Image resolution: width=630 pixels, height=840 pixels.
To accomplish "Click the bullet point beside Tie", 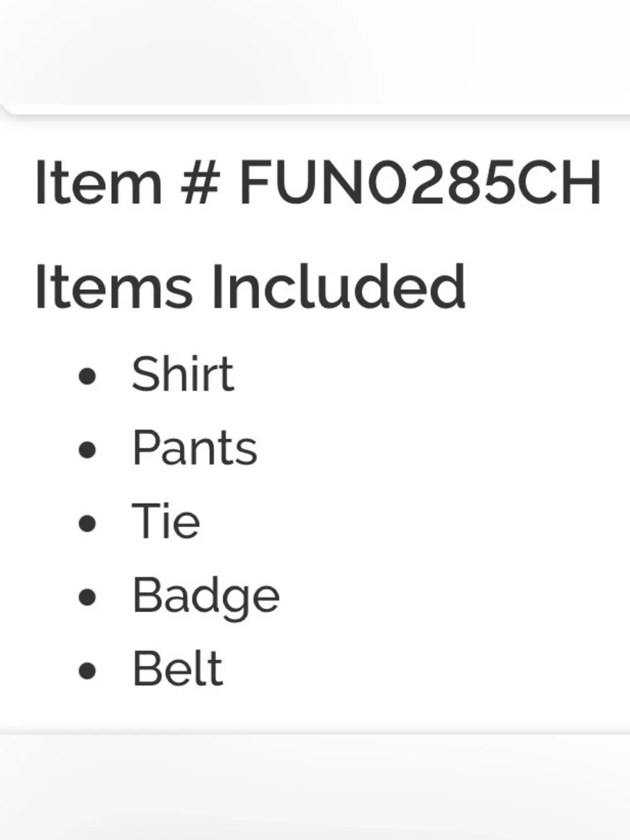I will click(x=88, y=524).
